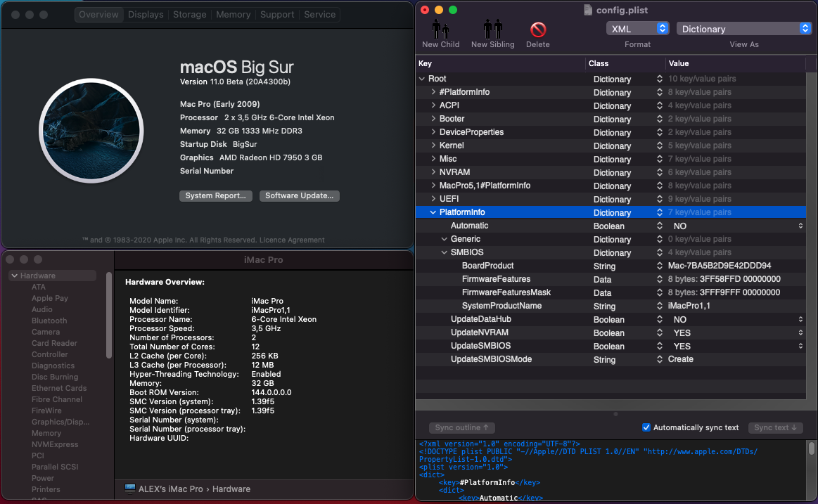Switch to the Support tab

[x=277, y=15]
